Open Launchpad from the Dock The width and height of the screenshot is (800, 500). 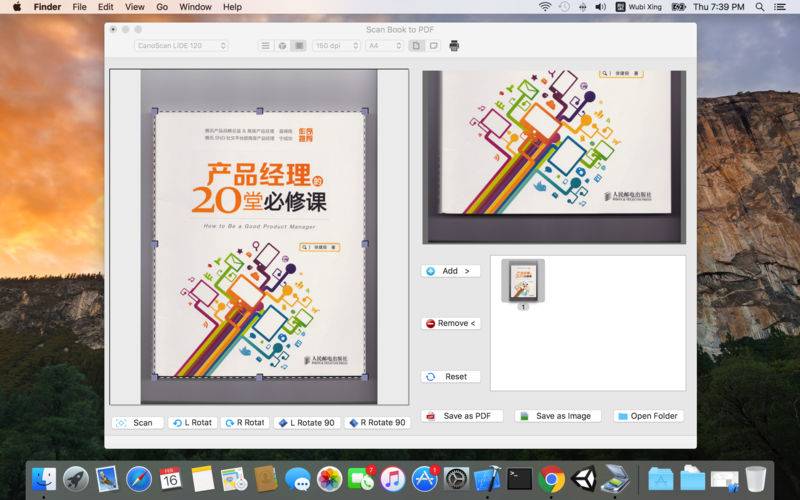[76, 479]
